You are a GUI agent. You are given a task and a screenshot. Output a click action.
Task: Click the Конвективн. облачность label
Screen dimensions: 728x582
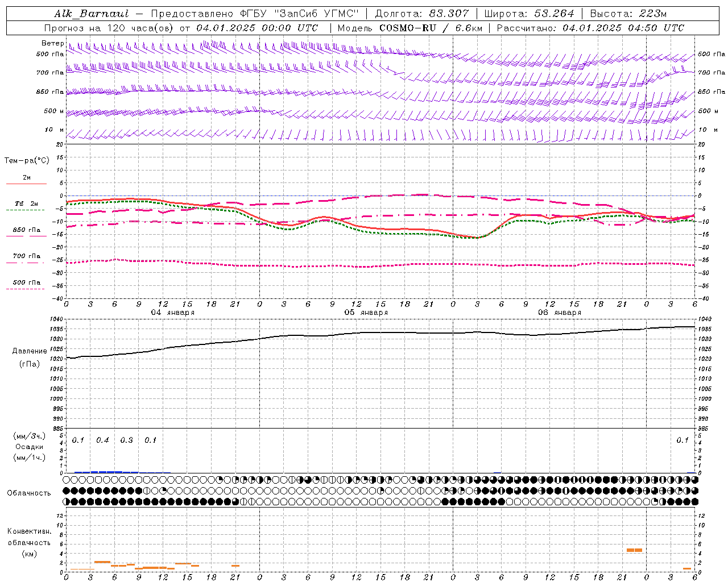point(29,537)
